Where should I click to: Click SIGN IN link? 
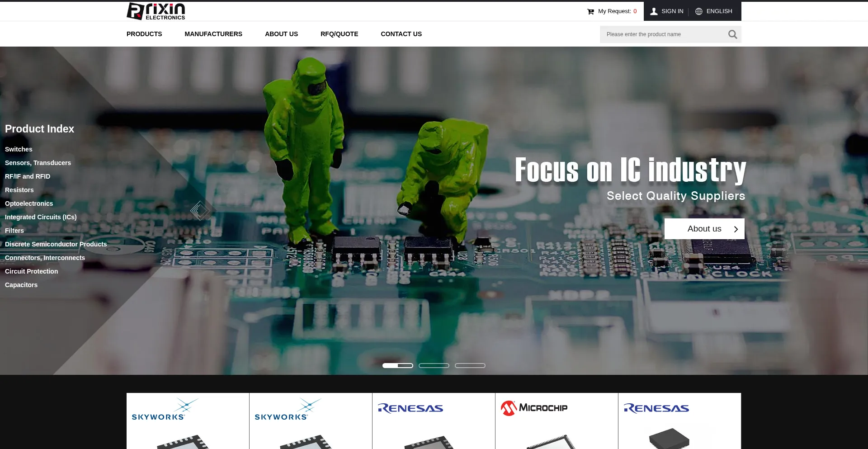pos(672,11)
